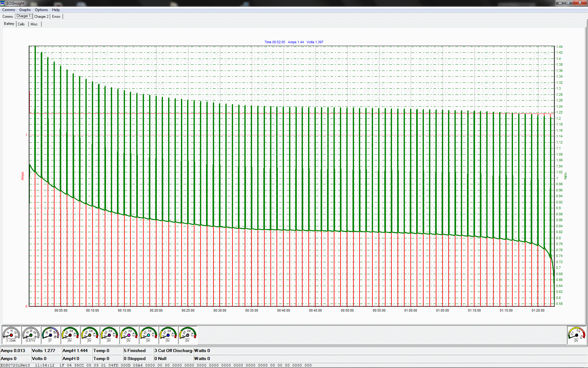The height and width of the screenshot is (368, 588).
Task: Switch to the Comms tab below menu bar
Action: click(8, 17)
